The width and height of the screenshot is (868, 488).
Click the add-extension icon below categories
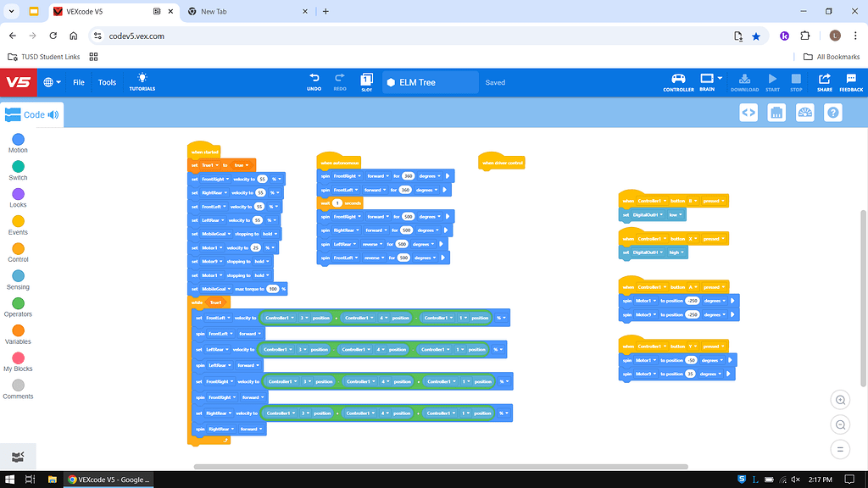[18, 457]
